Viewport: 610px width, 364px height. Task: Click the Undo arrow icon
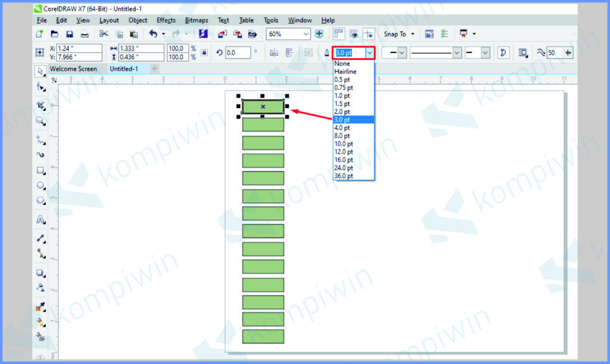153,34
